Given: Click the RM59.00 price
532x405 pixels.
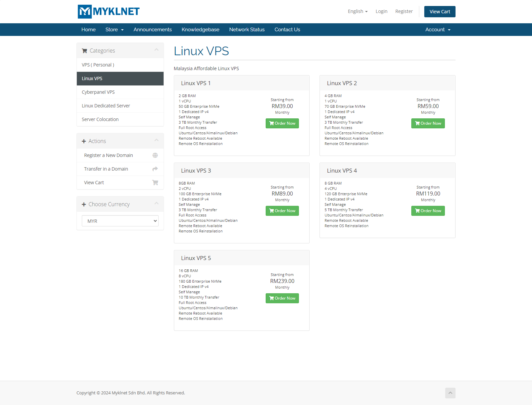Looking at the screenshot, I should click(x=428, y=106).
